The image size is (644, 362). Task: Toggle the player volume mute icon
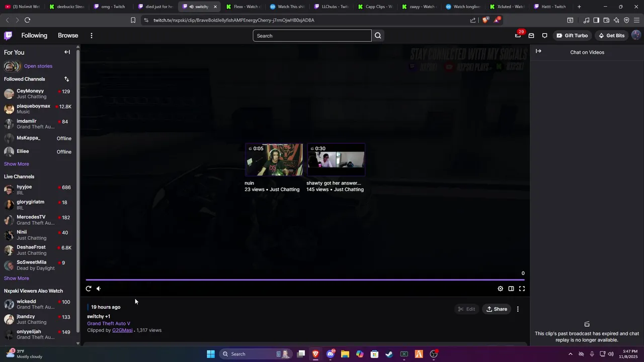pyautogui.click(x=99, y=289)
